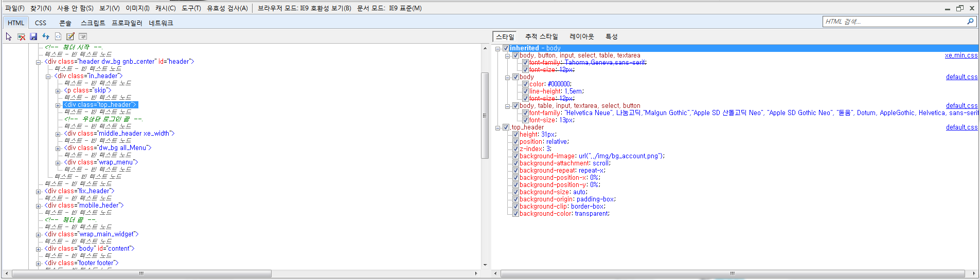The image size is (980, 280).
Task: Activate the select element by click arrow tool
Action: tap(9, 36)
